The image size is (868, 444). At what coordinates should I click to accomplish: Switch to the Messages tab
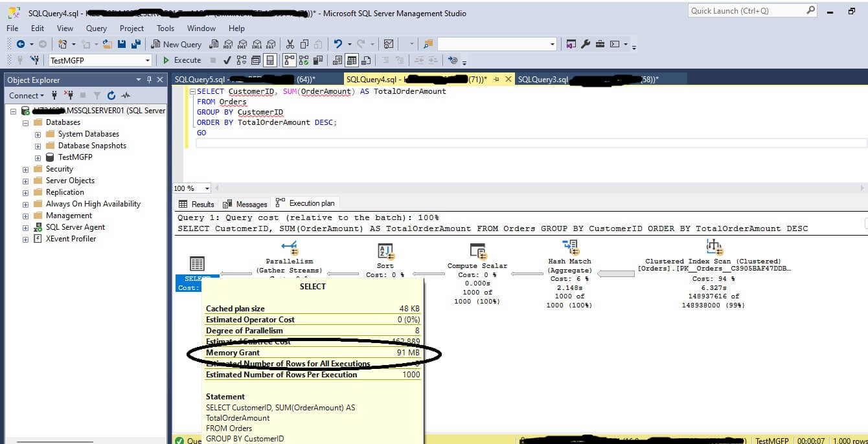pos(246,204)
